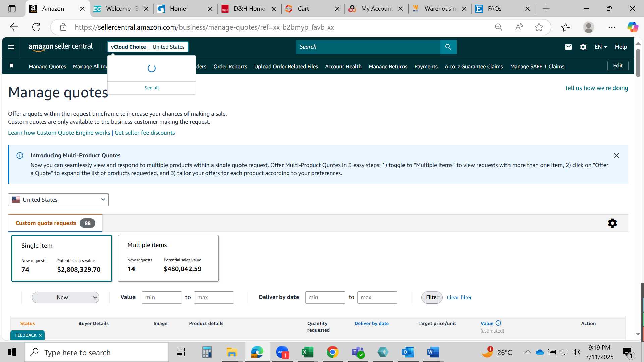This screenshot has width=644, height=362.
Task: Expand the United States marketplace dropdown
Action: 58,200
